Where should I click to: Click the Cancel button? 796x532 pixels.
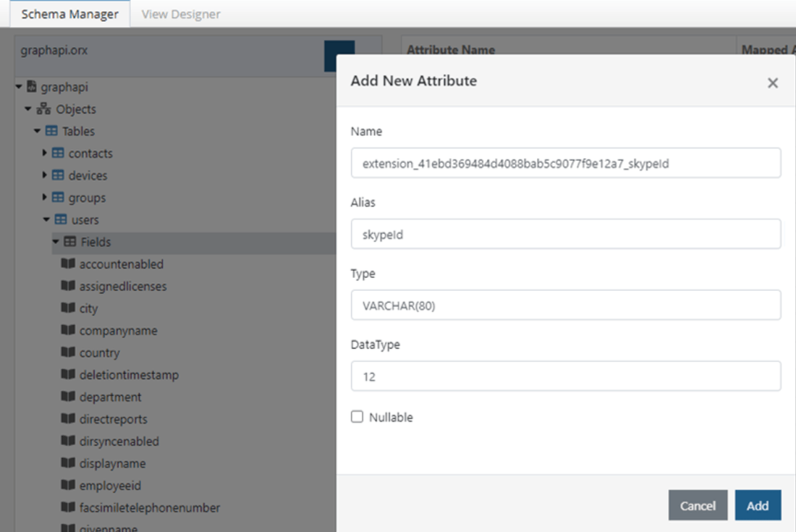pyautogui.click(x=698, y=505)
